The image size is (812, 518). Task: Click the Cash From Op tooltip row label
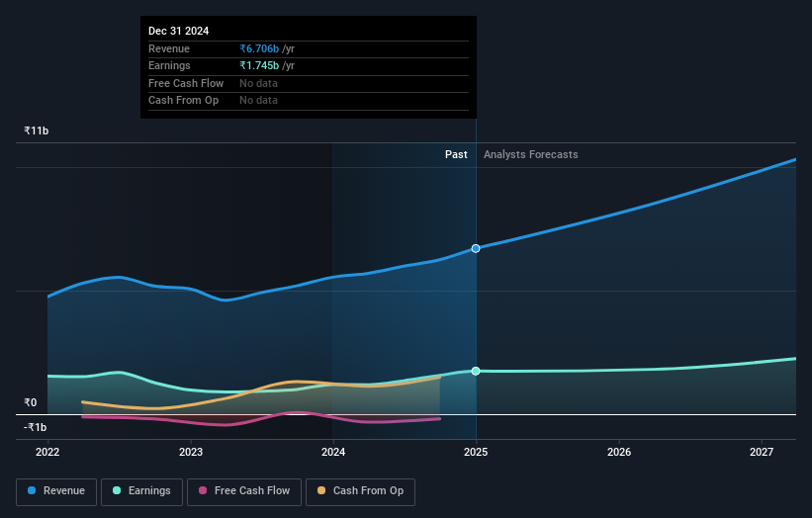pyautogui.click(x=183, y=101)
